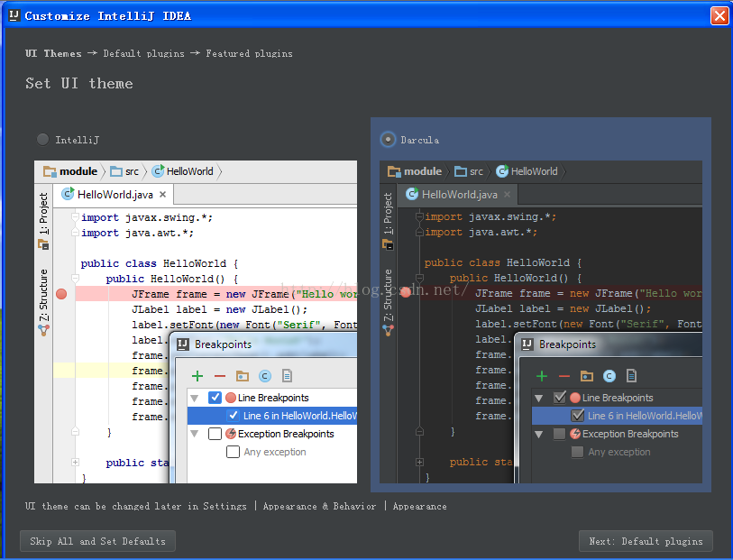This screenshot has height=560, width=733.
Task: Toggle Exception Breakpoints checkbox in light preview
Action: (x=215, y=434)
